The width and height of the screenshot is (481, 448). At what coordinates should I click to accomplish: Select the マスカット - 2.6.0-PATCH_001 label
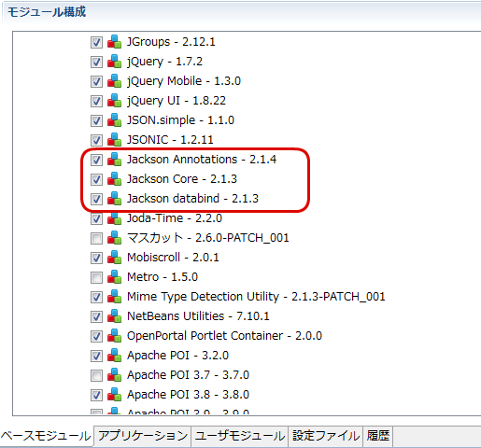(208, 238)
